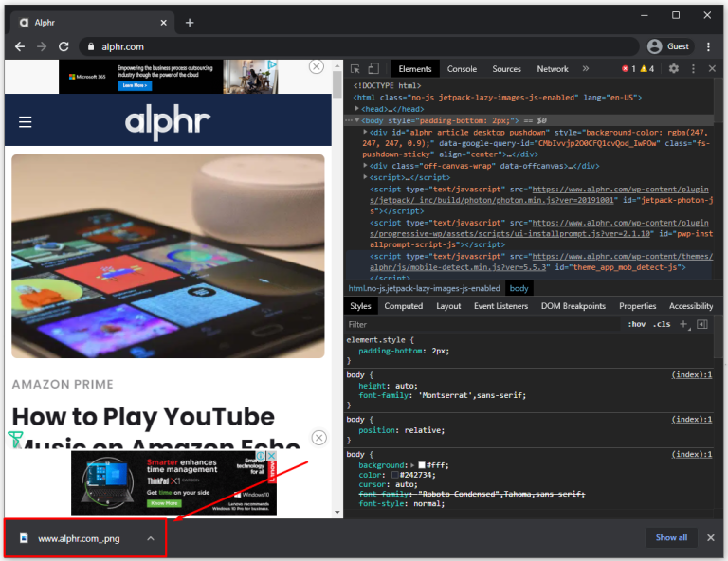
Task: Dismiss the bottom ThinkPad ad
Action: point(318,438)
